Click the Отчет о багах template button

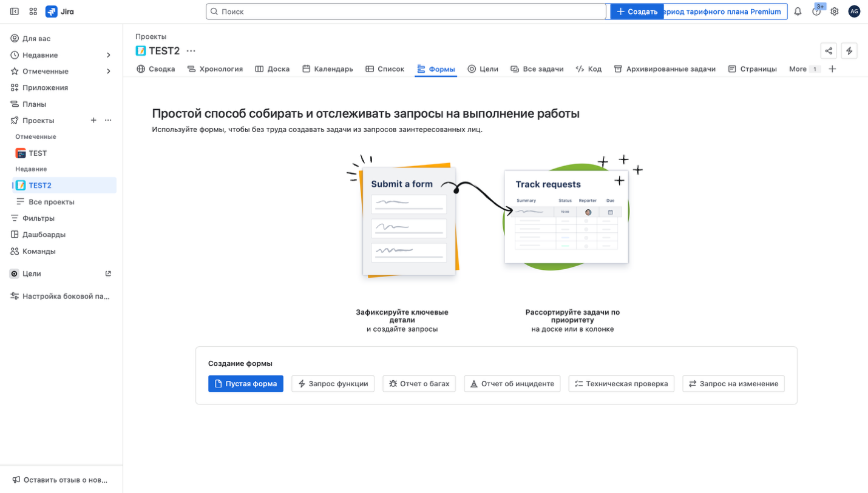(419, 384)
